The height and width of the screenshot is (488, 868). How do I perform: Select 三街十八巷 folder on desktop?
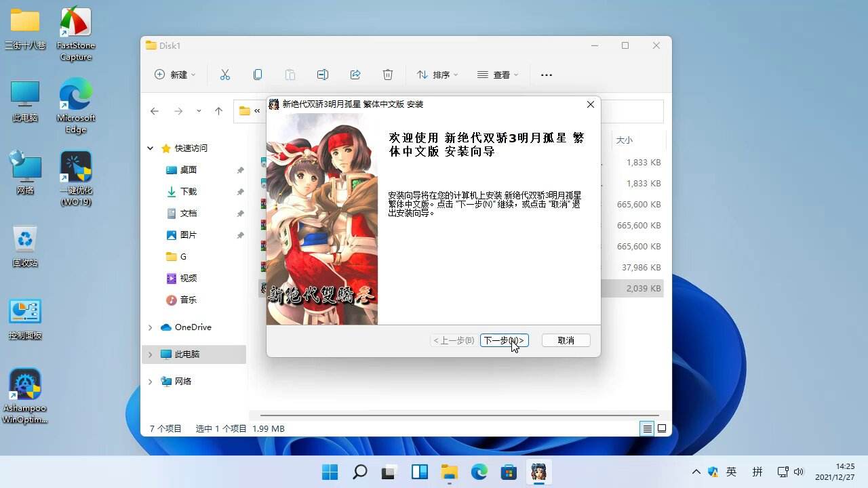coord(25,29)
